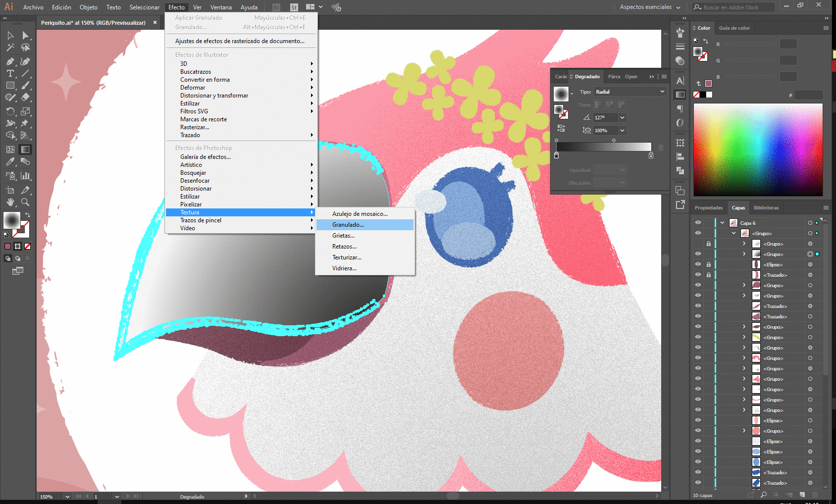This screenshot has height=504, width=836.
Task: Toggle lock on the first Trazado sublayer
Action: (x=709, y=275)
